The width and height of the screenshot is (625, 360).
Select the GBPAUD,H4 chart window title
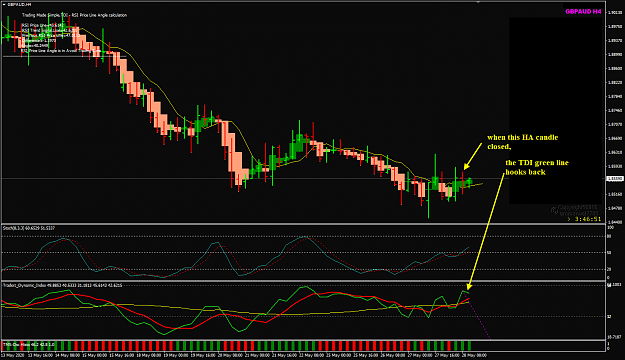tap(20, 4)
